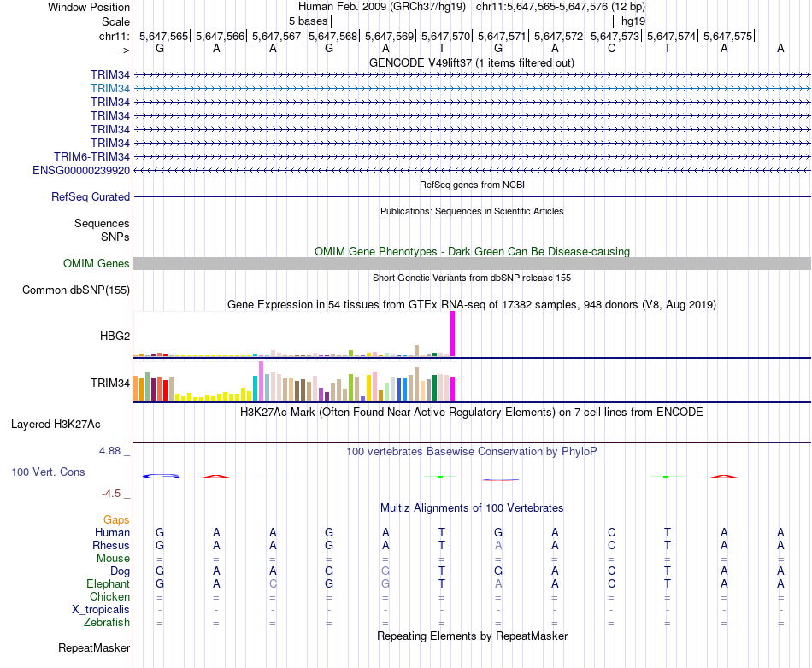This screenshot has width=812, height=668.
Task: Click the OMIM Genes track label
Action: click(97, 264)
